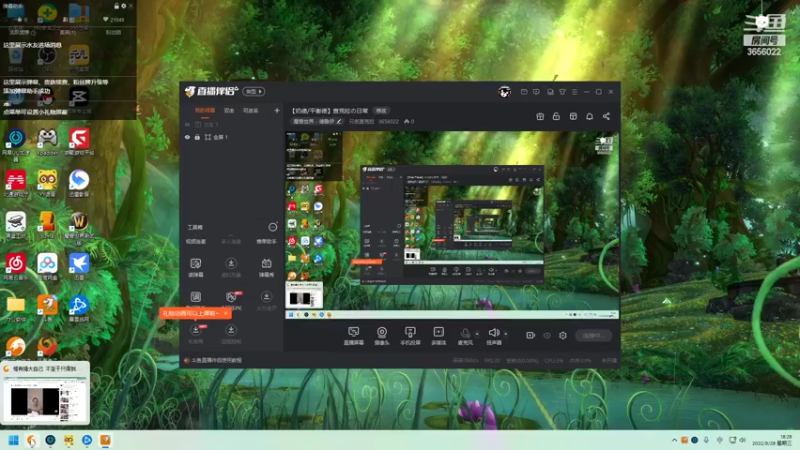Screen dimensions: 800x450
Task: Open 网易云音乐 from the desktop
Action: pyautogui.click(x=16, y=267)
